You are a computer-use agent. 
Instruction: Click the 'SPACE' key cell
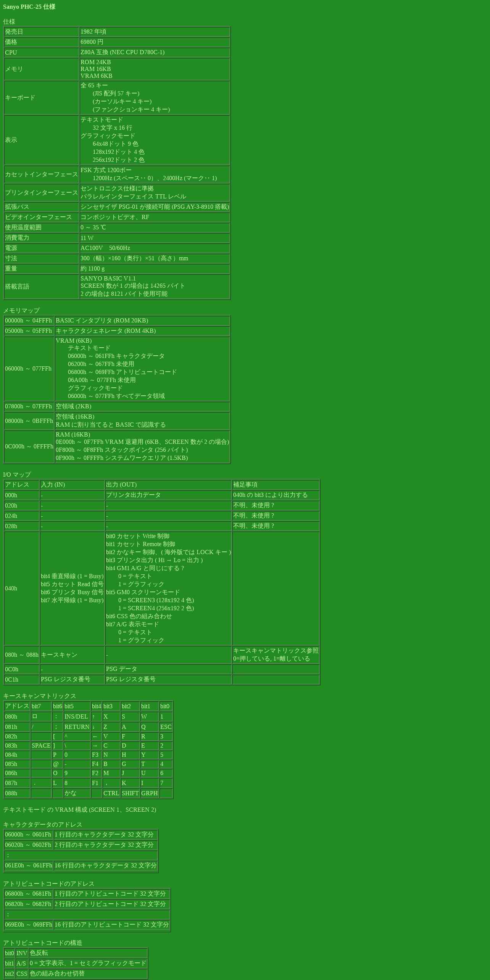41,746
